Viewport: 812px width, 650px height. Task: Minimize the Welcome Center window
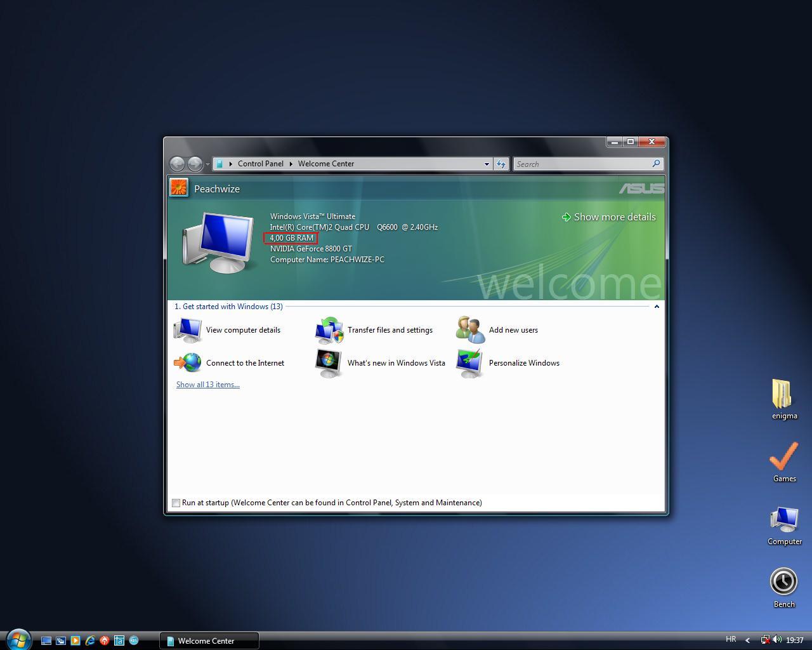pos(614,142)
